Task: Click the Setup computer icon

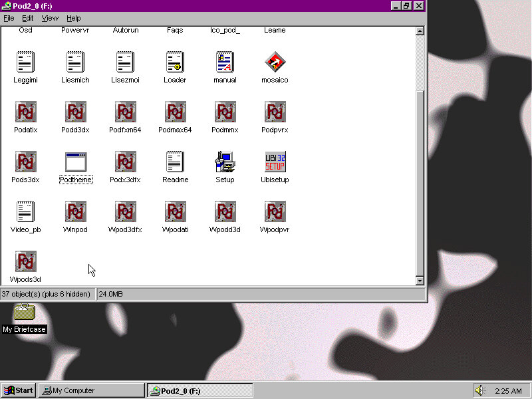Action: click(x=225, y=162)
